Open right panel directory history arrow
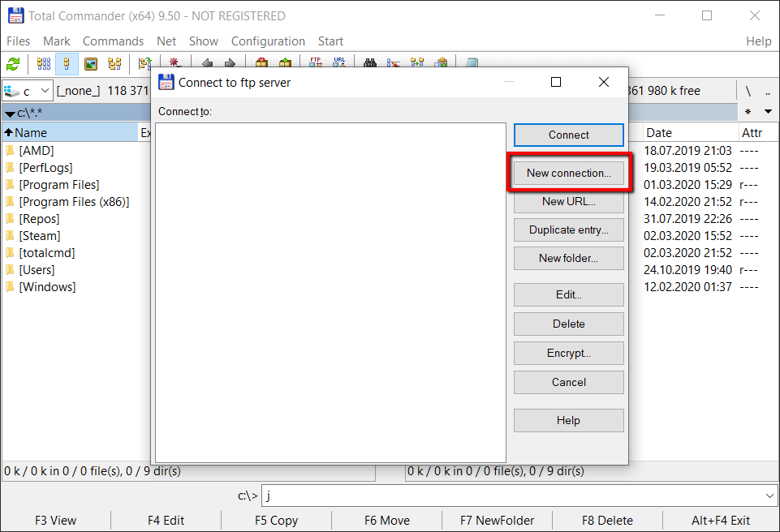780x532 pixels. tap(768, 112)
